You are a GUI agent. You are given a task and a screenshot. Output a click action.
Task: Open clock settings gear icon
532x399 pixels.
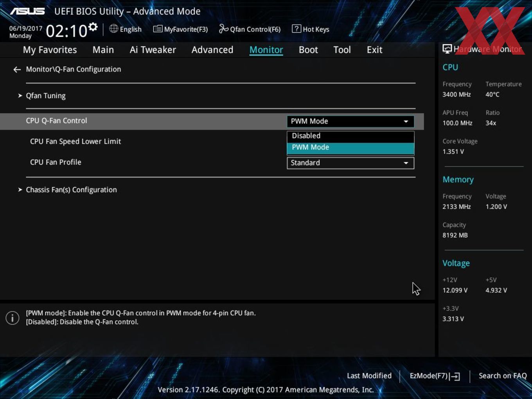tap(93, 27)
